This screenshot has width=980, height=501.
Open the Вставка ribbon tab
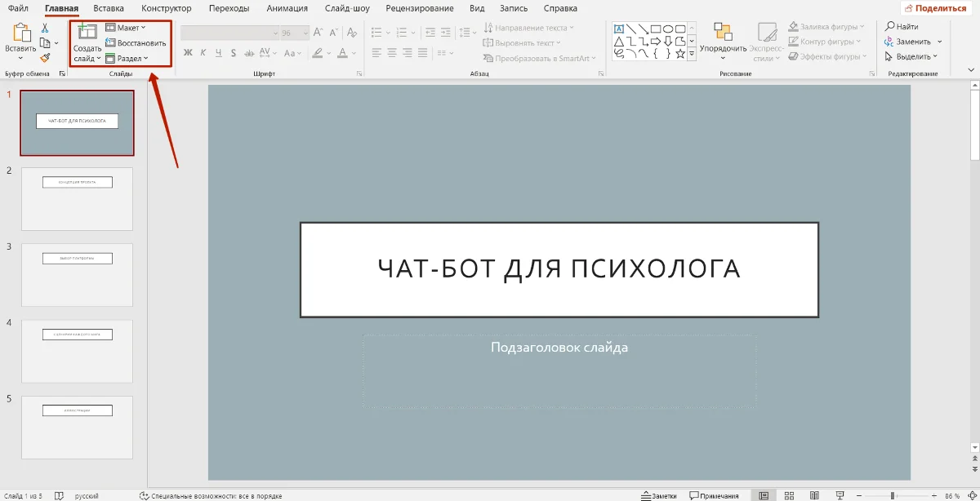[x=109, y=8]
